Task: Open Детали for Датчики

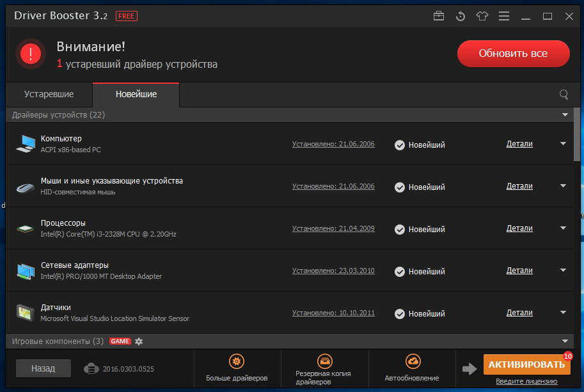Action: (x=519, y=313)
